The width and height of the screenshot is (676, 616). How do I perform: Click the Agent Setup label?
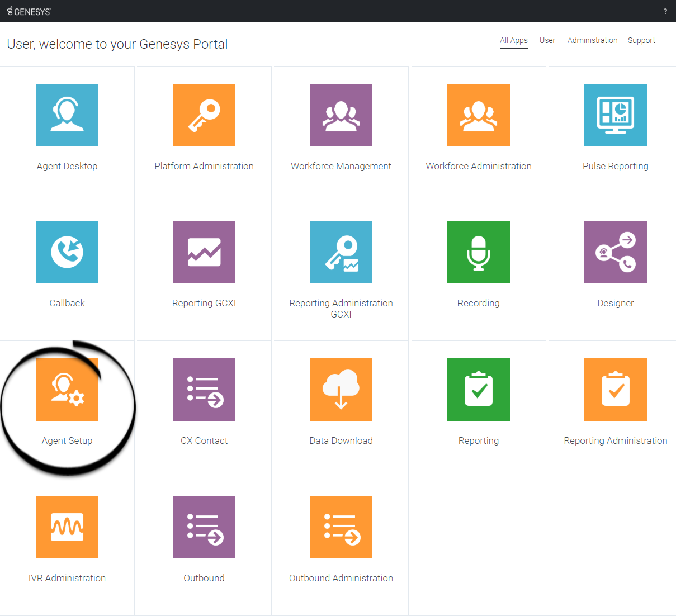[x=67, y=440]
